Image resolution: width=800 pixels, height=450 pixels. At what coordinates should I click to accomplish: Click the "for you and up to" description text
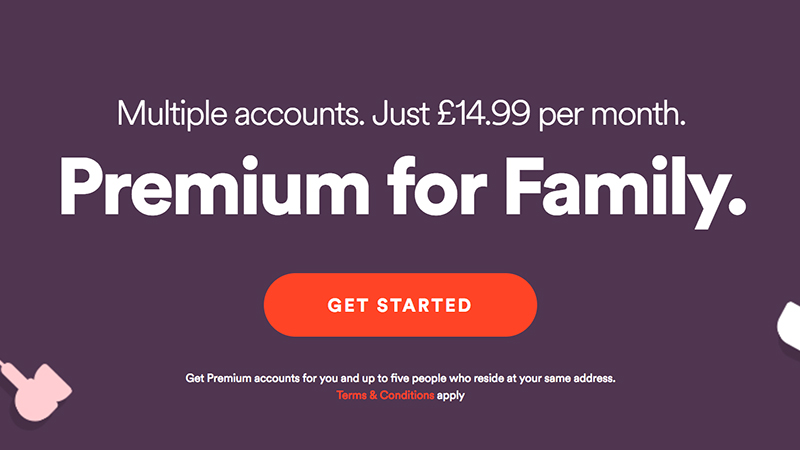345,378
